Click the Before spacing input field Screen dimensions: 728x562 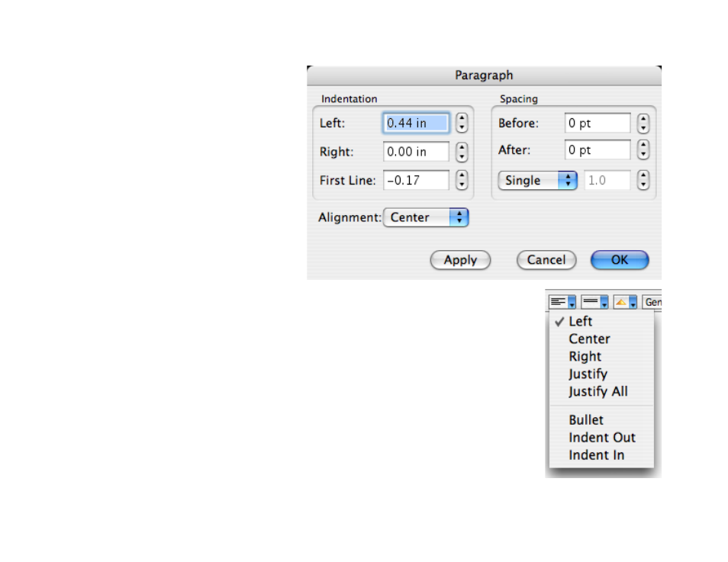click(x=598, y=123)
